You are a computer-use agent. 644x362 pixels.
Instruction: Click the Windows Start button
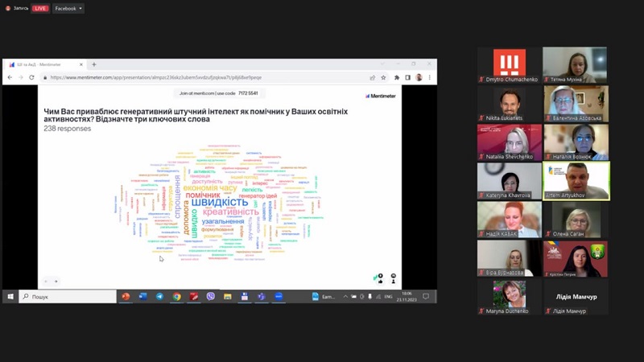click(10, 297)
